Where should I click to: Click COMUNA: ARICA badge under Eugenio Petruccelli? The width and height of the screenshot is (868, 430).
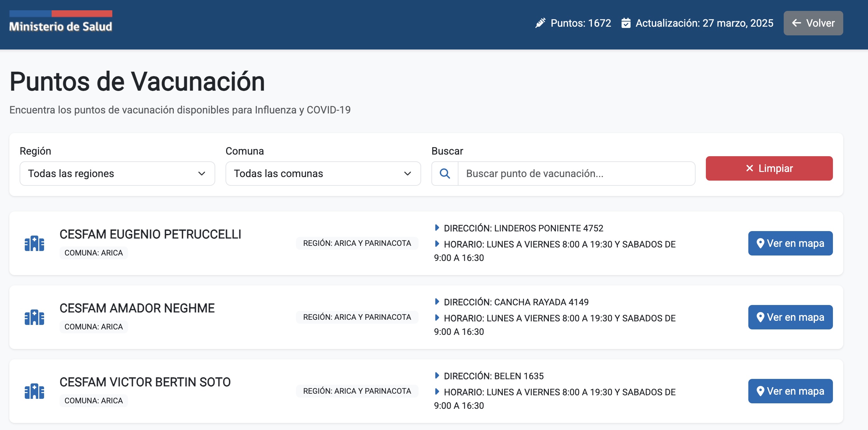click(94, 253)
